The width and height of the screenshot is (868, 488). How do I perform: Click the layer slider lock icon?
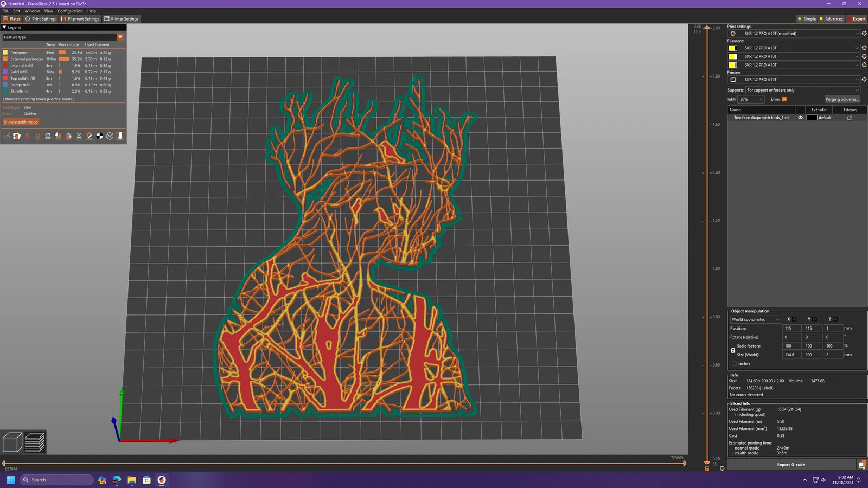coord(707,468)
